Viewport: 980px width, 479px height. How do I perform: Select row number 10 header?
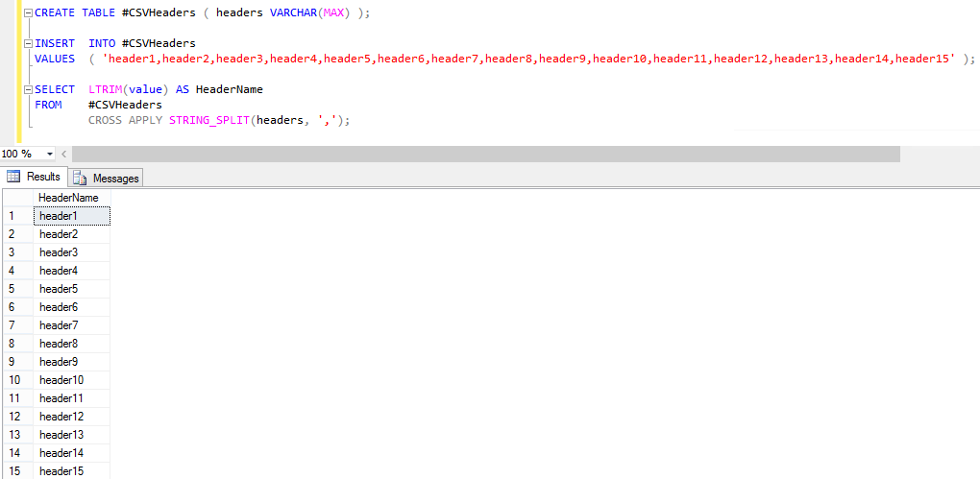pyautogui.click(x=17, y=380)
